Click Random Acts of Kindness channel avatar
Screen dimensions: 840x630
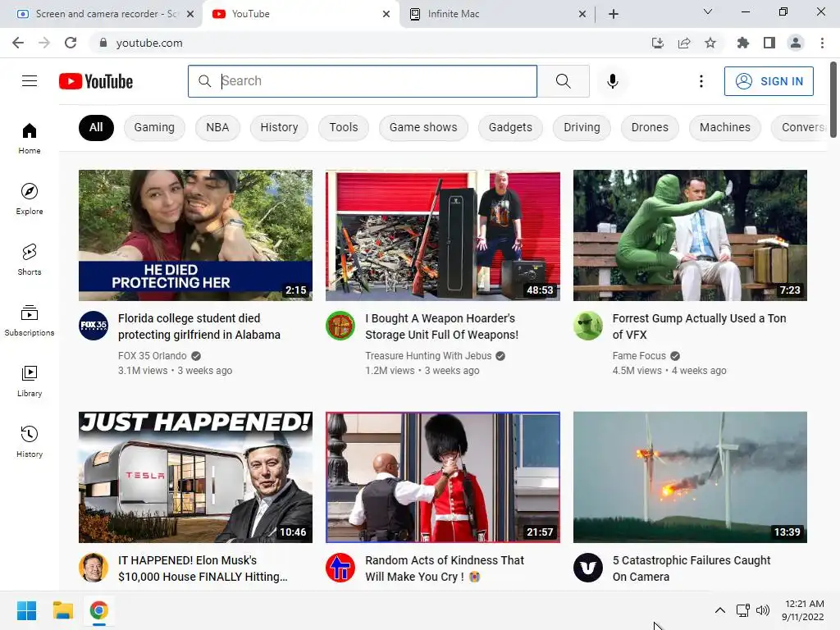[x=340, y=568]
